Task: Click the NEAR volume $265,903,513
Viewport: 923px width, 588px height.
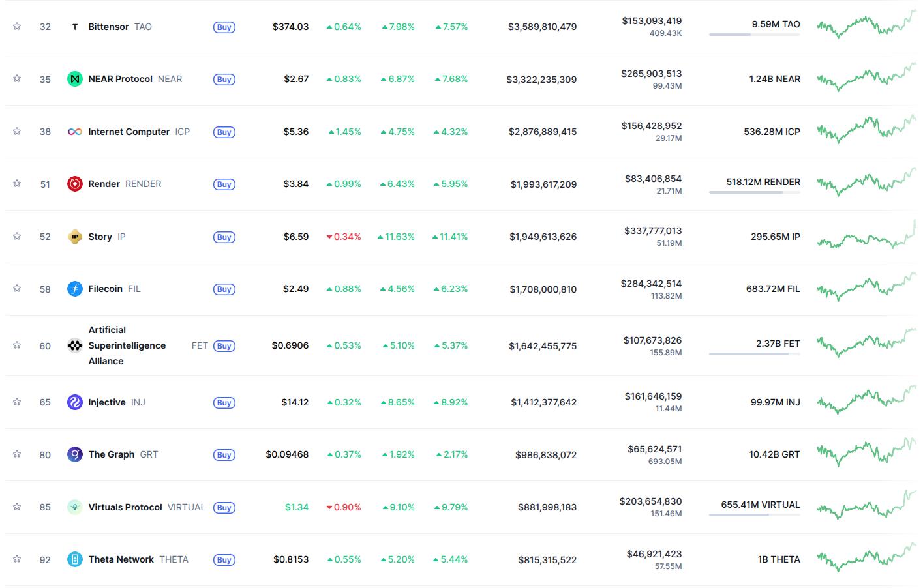Action: (x=652, y=74)
